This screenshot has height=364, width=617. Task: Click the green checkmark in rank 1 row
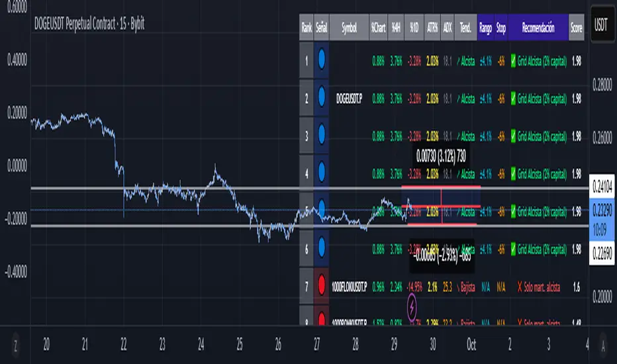515,60
